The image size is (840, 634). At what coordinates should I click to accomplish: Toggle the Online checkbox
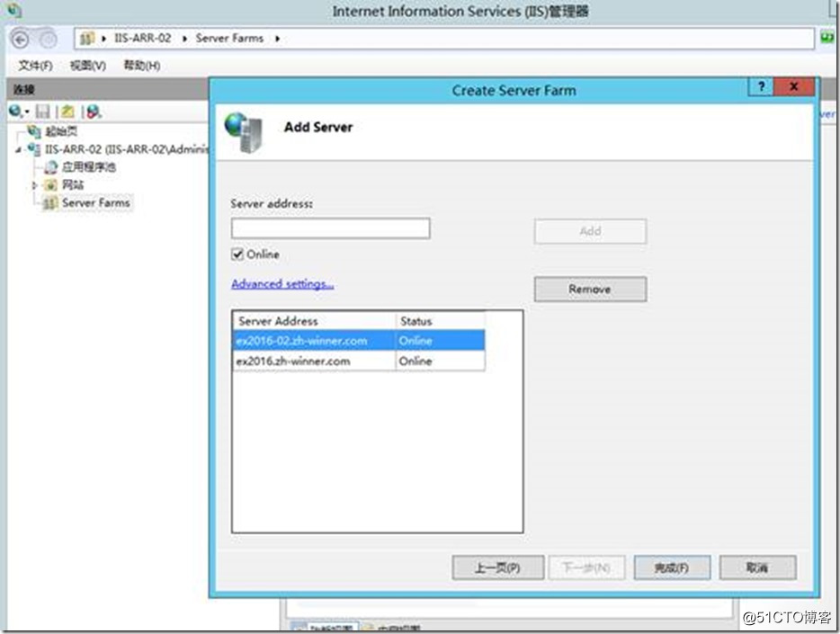pyautogui.click(x=237, y=254)
